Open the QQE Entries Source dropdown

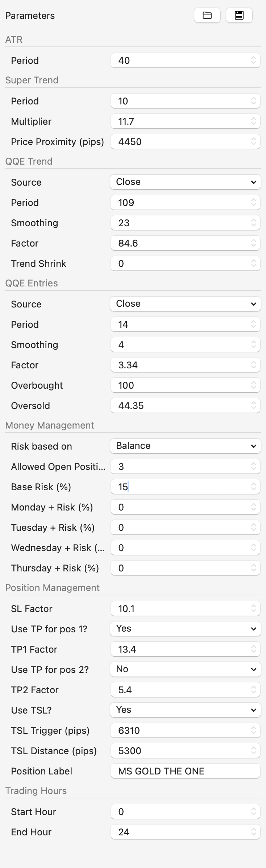[185, 303]
